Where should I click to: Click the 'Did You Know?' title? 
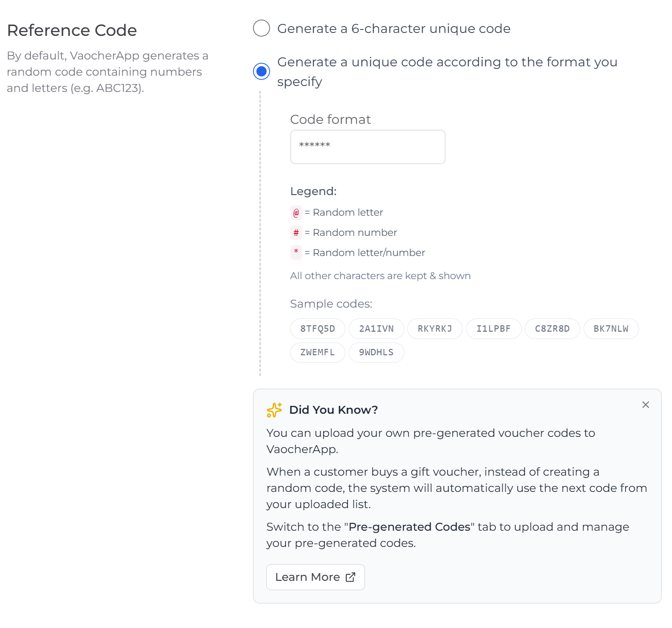(x=334, y=410)
